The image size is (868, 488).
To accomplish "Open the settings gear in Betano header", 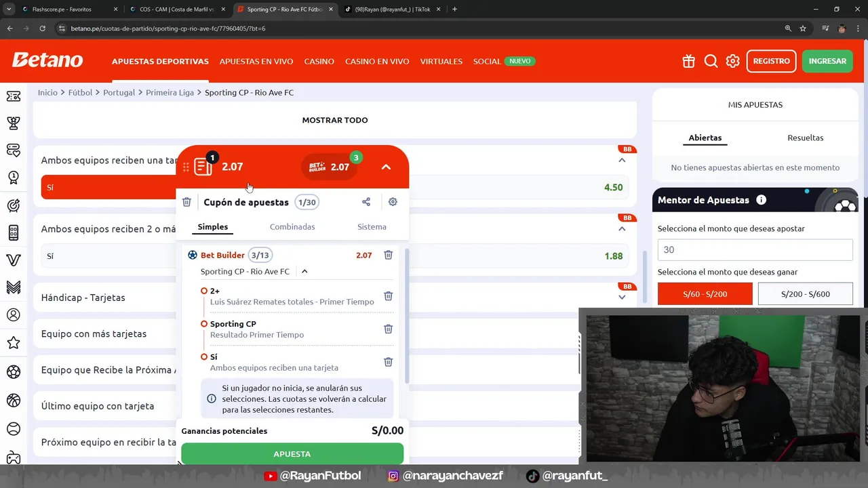I will [733, 61].
